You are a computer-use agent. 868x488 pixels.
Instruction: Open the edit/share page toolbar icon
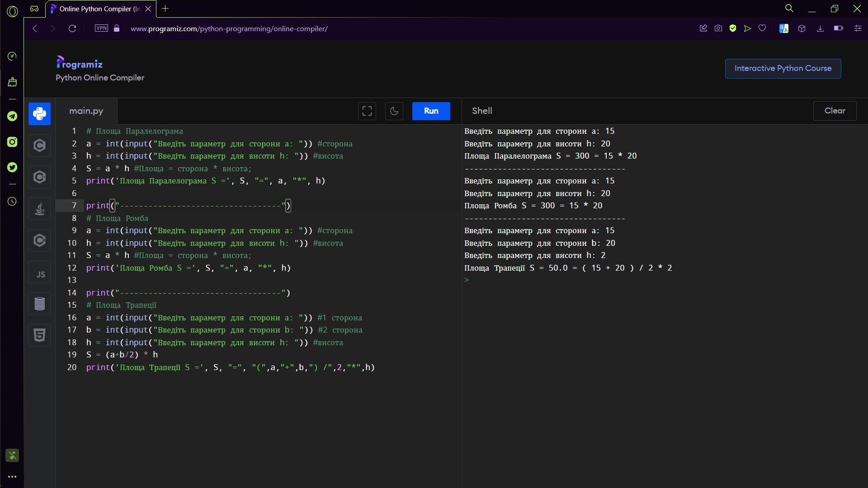pos(703,28)
